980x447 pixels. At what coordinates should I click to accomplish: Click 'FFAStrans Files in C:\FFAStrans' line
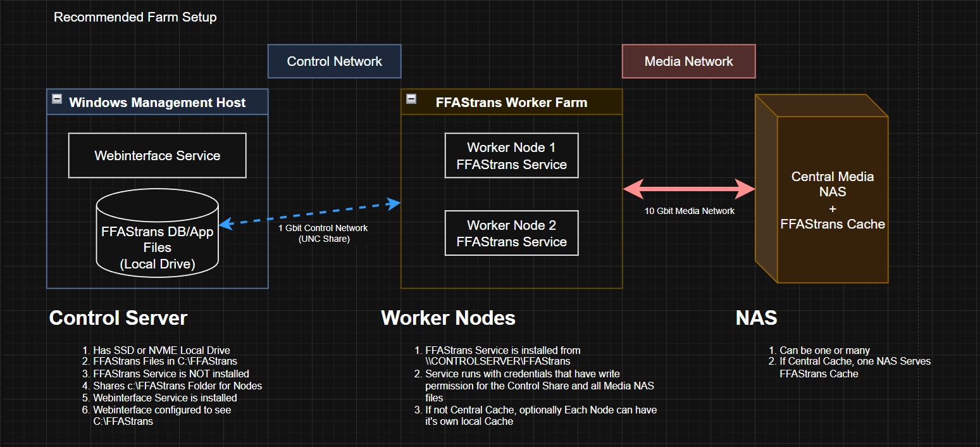click(x=165, y=362)
